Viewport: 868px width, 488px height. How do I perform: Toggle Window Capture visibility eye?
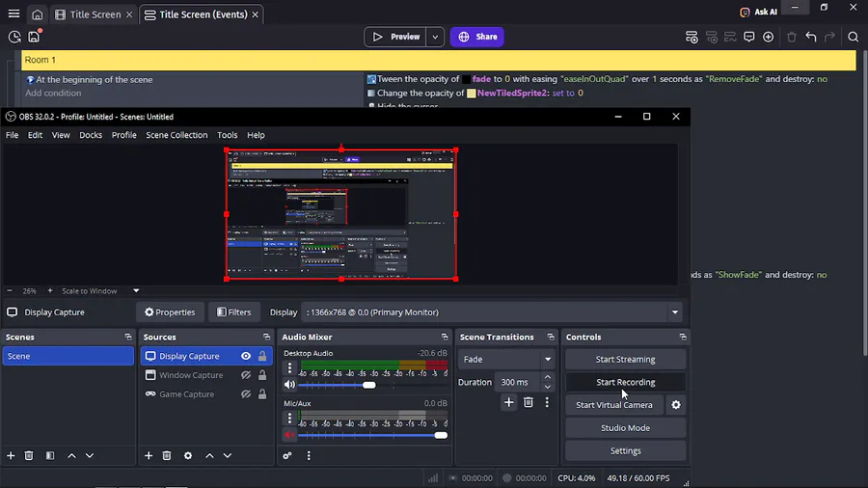pyautogui.click(x=246, y=375)
